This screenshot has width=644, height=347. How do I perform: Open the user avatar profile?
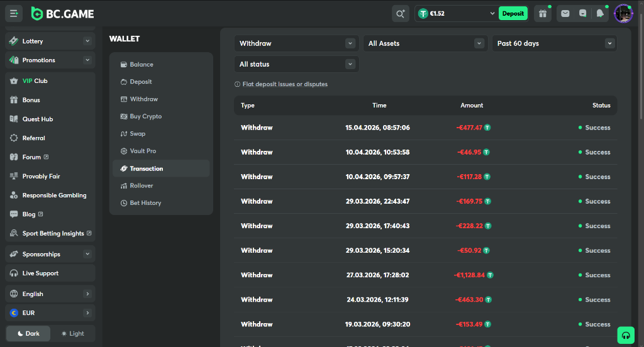click(x=623, y=14)
